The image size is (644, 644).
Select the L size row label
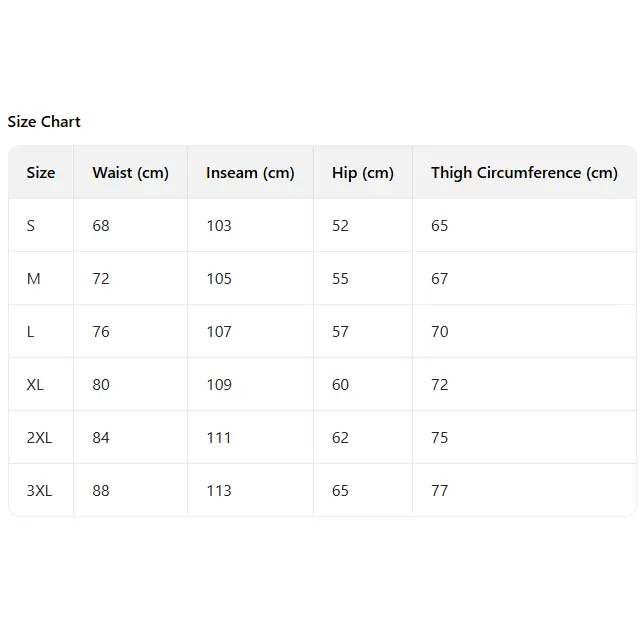[x=31, y=332]
